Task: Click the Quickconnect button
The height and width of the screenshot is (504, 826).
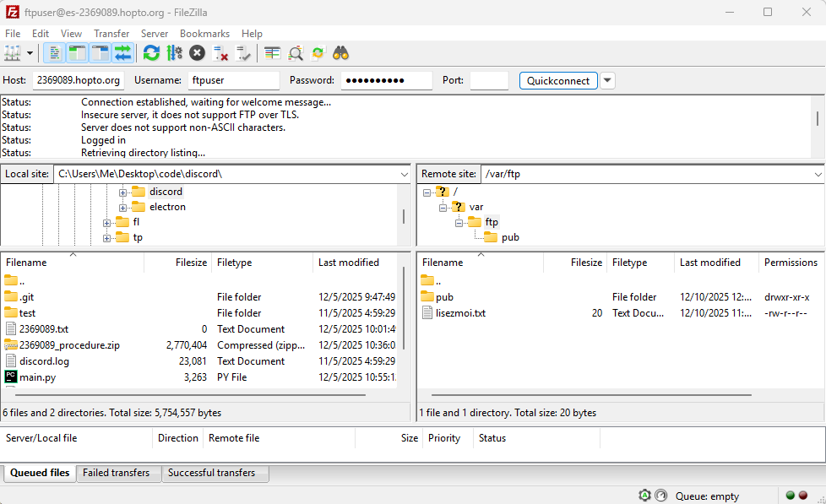Action: point(558,80)
